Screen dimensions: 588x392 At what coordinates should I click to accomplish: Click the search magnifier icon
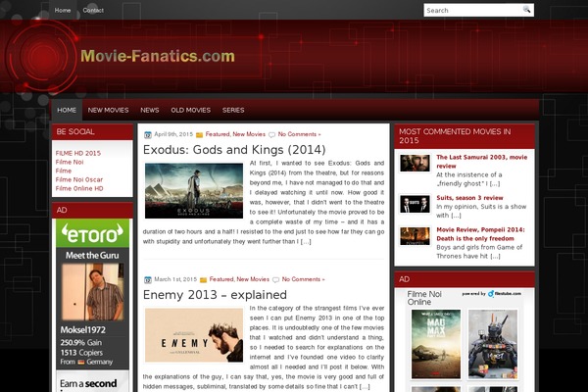coord(527,10)
